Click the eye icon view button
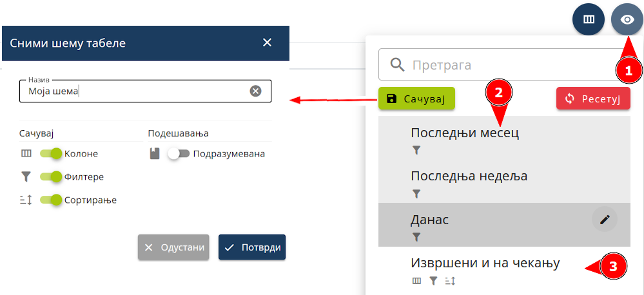Screen dimensions: 644x295 [627, 19]
